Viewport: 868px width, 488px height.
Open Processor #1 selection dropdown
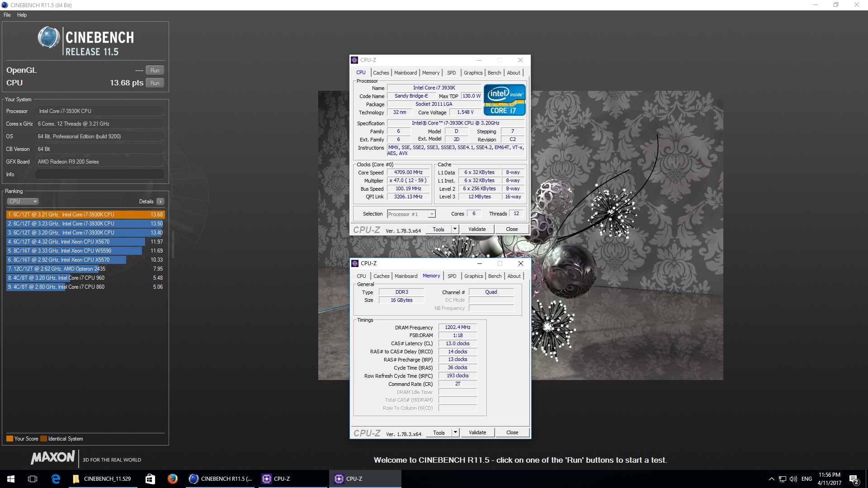coord(411,214)
